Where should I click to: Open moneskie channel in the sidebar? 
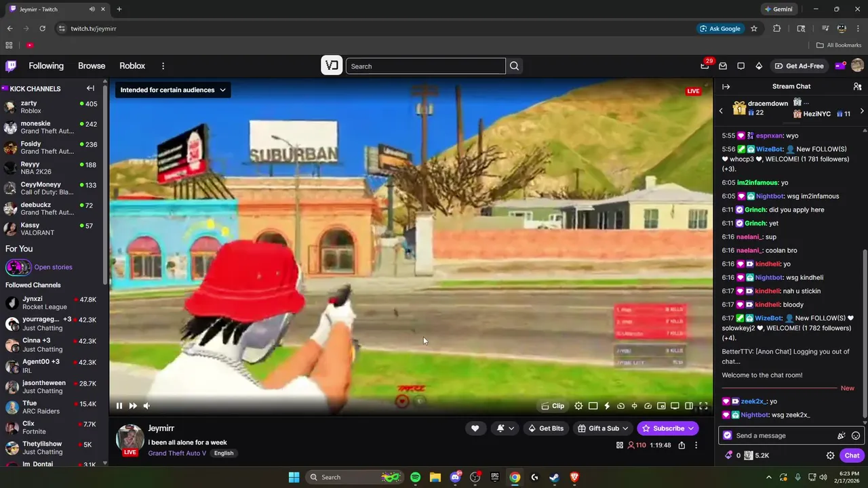coord(51,127)
